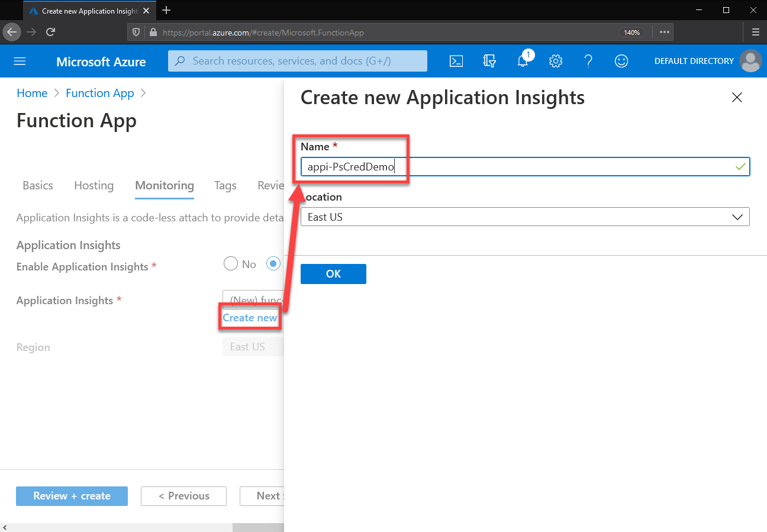Click OK to confirm new Application Insights

point(333,274)
